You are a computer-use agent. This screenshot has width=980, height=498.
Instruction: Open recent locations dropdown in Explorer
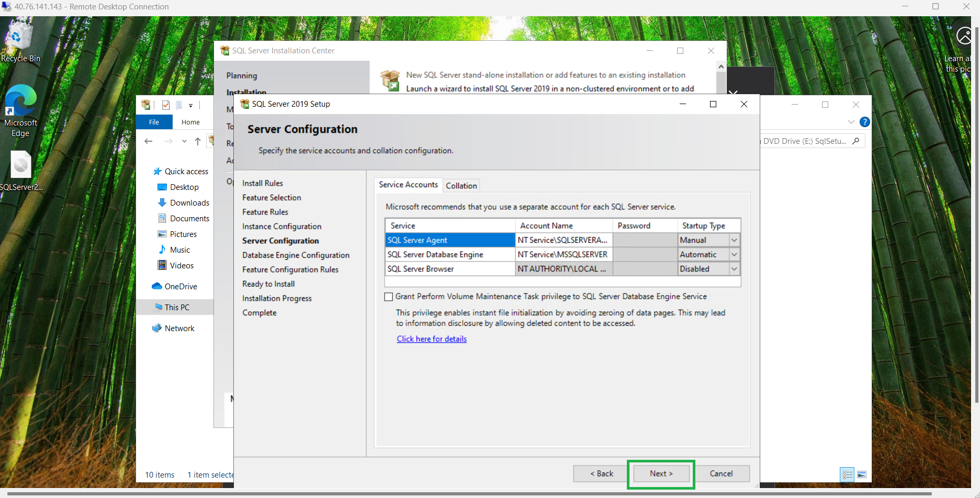[184, 141]
